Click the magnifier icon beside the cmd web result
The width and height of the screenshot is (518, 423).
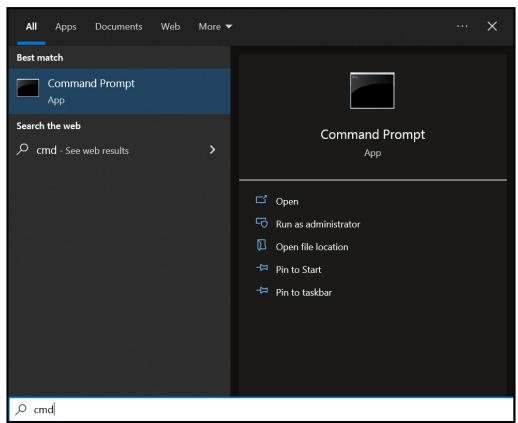[23, 149]
